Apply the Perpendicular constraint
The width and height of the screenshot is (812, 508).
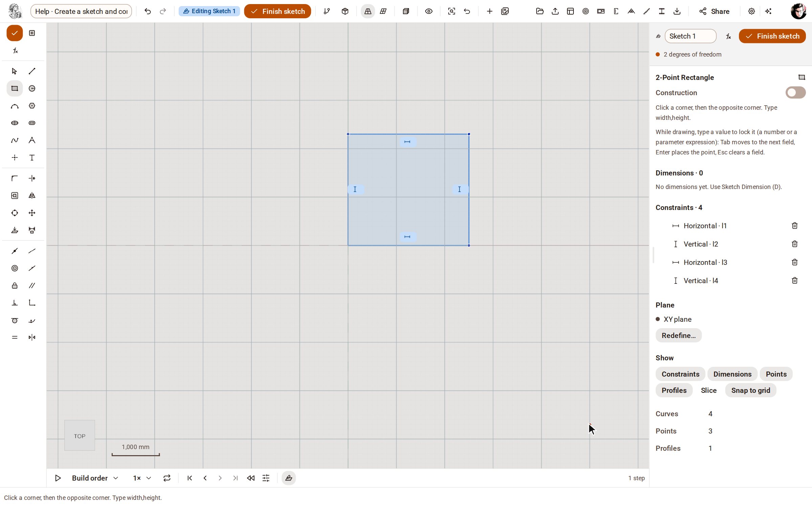tap(15, 303)
